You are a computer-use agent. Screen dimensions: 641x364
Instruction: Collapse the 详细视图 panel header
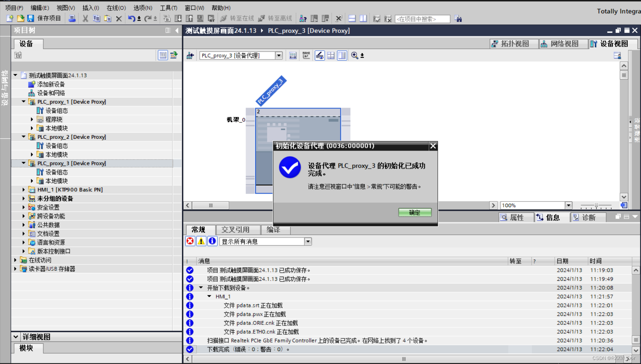pos(16,337)
